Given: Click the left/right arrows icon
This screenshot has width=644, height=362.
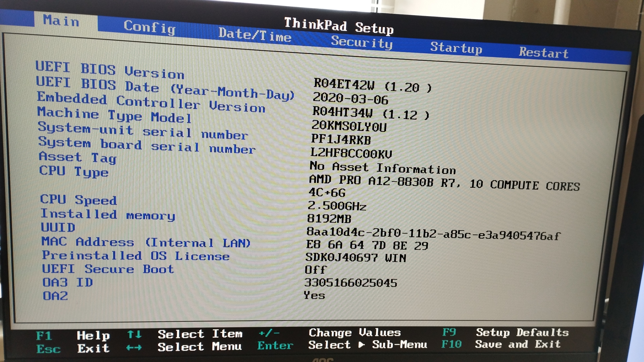Looking at the screenshot, I should point(134,348).
